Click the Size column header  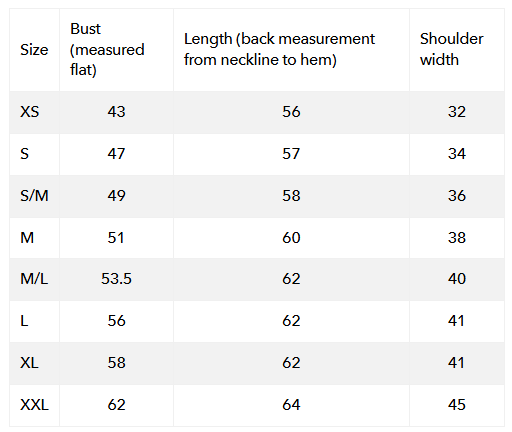pyautogui.click(x=34, y=50)
